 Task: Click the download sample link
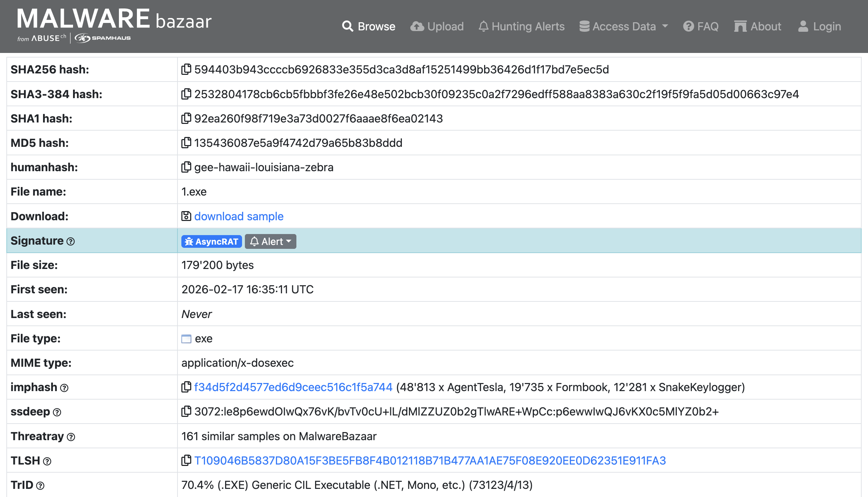coord(239,216)
